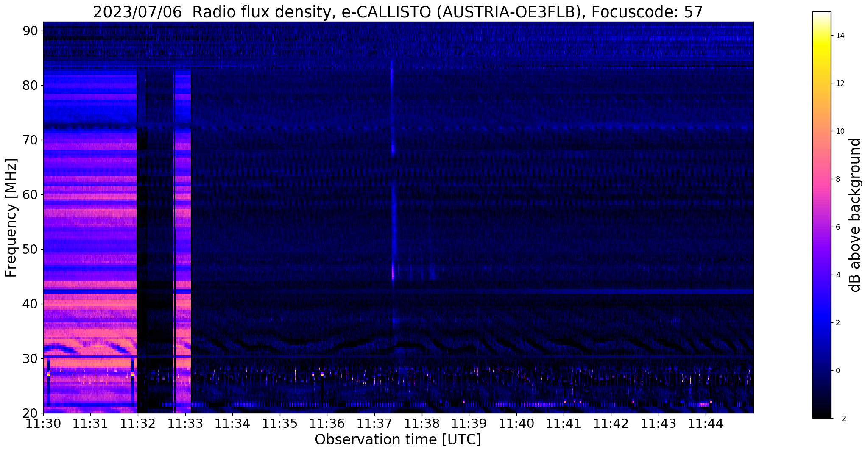The width and height of the screenshot is (868, 452).
Task: Click the 11:31 time tick label
Action: tap(90, 423)
